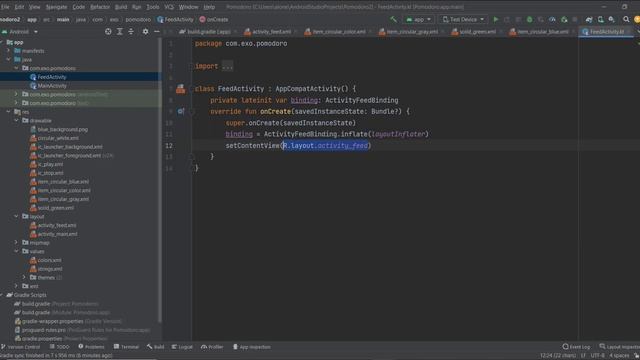The height and width of the screenshot is (360, 640).
Task: Open the VCS menu
Action: (169, 7)
